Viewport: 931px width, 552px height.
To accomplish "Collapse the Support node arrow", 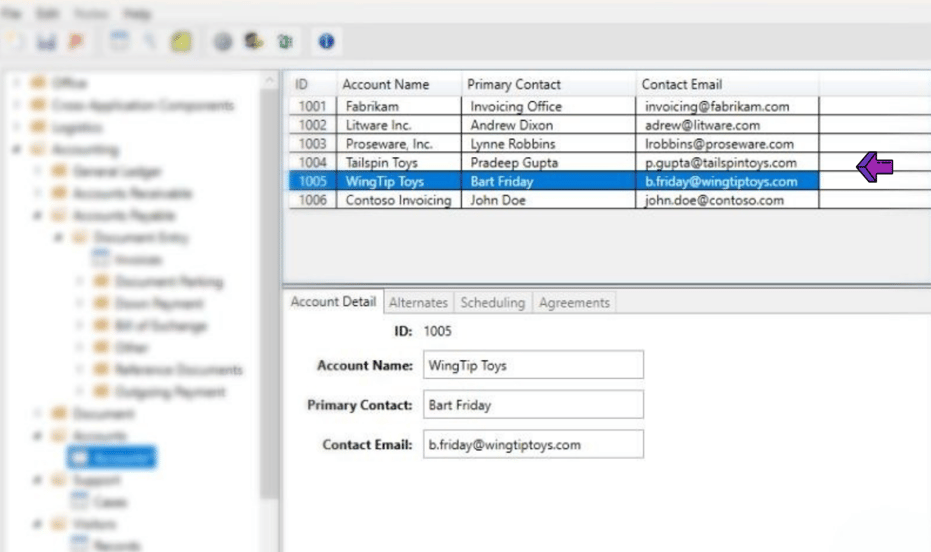I will pos(37,480).
